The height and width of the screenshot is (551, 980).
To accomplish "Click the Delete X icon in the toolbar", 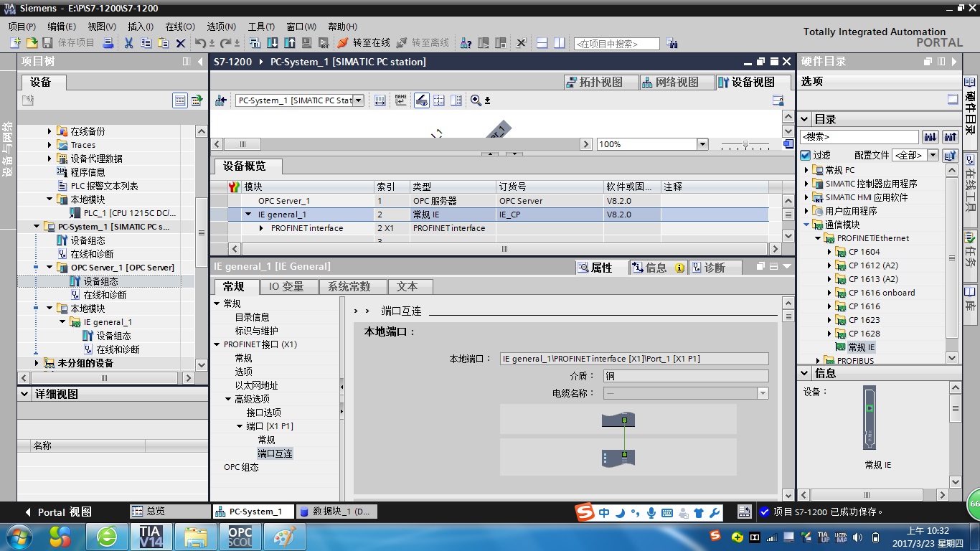I will coord(181,43).
